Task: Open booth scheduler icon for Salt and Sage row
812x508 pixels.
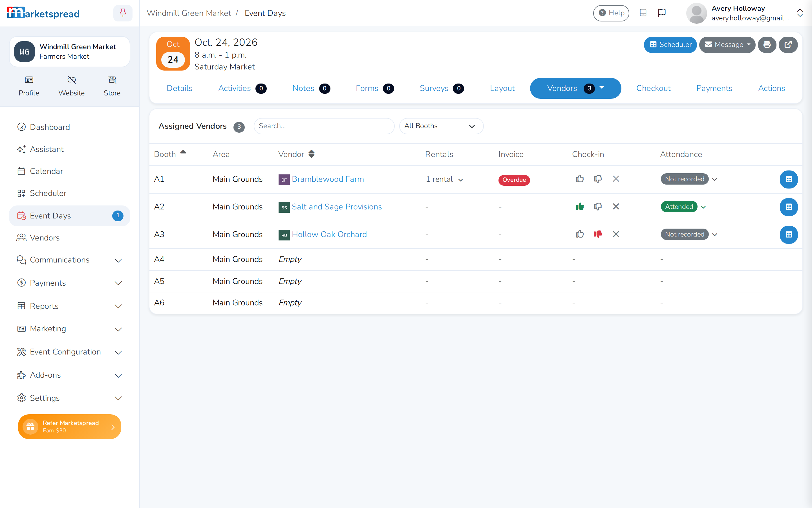Action: click(x=789, y=207)
